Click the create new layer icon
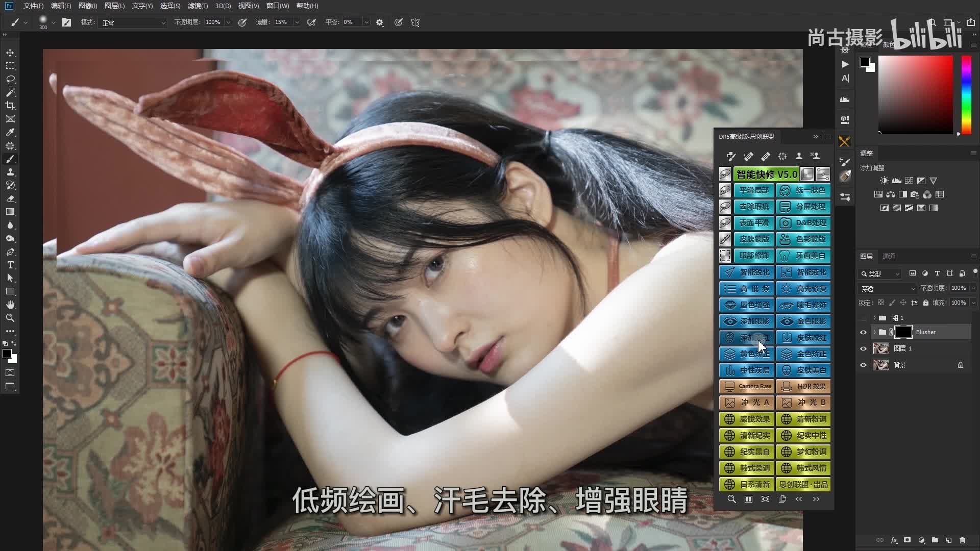The width and height of the screenshot is (980, 551). tap(948, 540)
